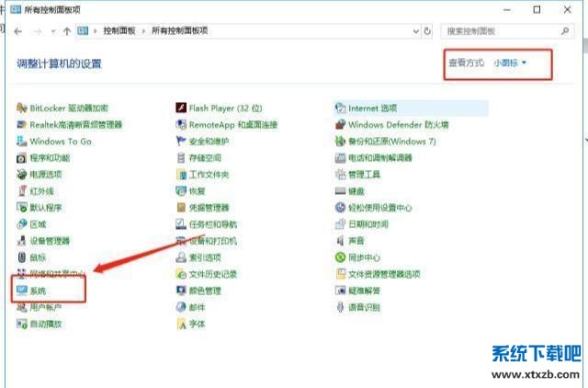
Task: Expand the chevron after 控制面板 breadcrumb
Action: tap(143, 30)
